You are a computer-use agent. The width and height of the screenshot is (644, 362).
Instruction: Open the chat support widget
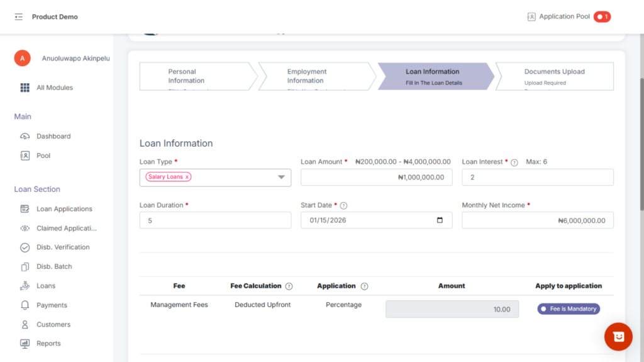pyautogui.click(x=618, y=337)
